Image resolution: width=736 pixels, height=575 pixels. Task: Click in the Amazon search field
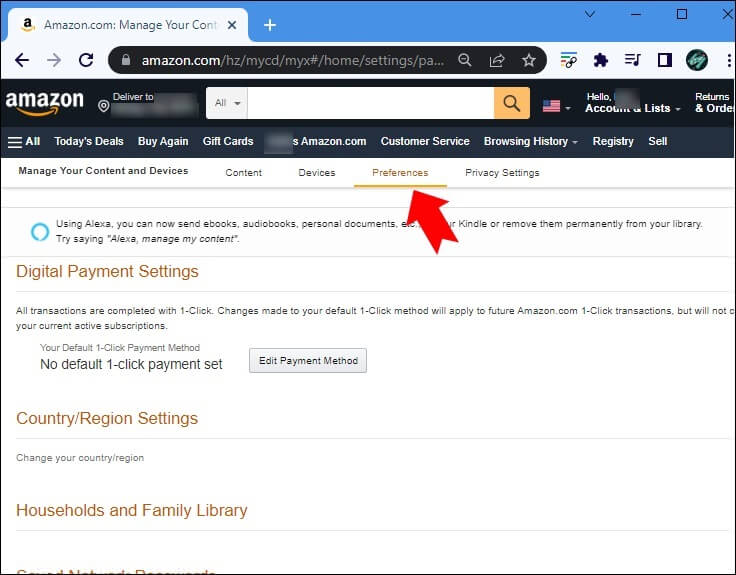pos(370,103)
